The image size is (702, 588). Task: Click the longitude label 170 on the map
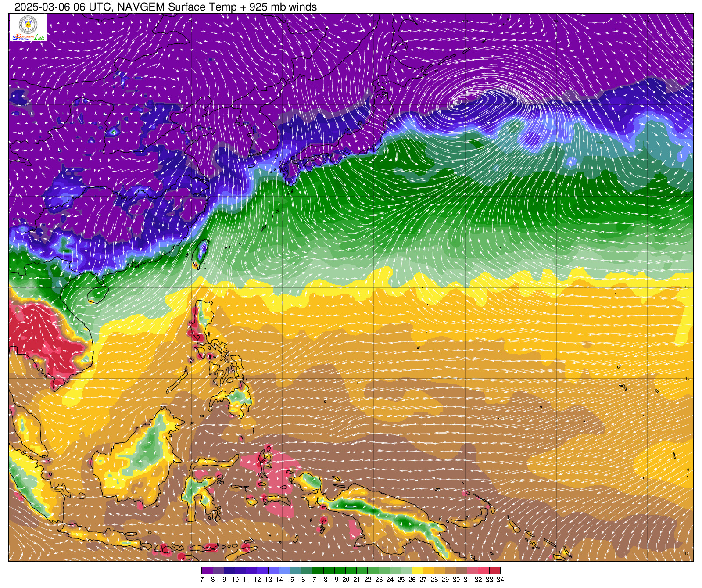tap(647, 21)
